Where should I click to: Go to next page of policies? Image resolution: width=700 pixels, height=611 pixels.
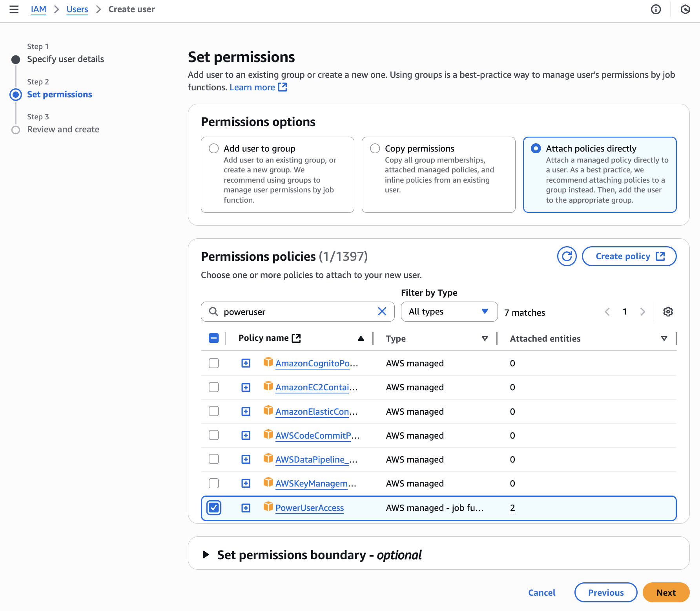(642, 312)
